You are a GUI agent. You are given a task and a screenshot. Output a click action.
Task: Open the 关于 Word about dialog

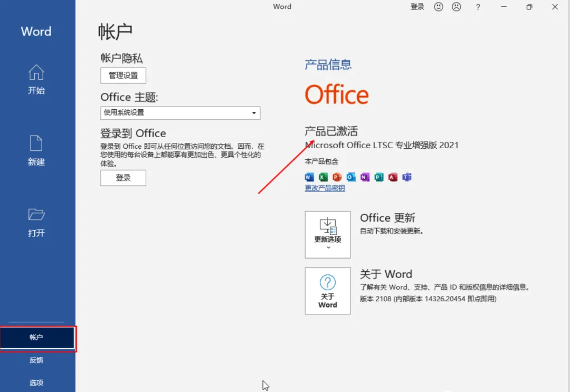(x=328, y=291)
